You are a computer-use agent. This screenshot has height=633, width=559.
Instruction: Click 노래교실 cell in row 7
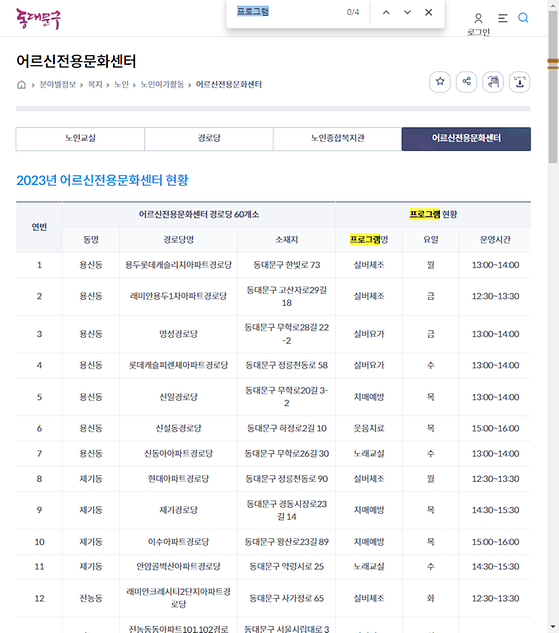pyautogui.click(x=369, y=454)
